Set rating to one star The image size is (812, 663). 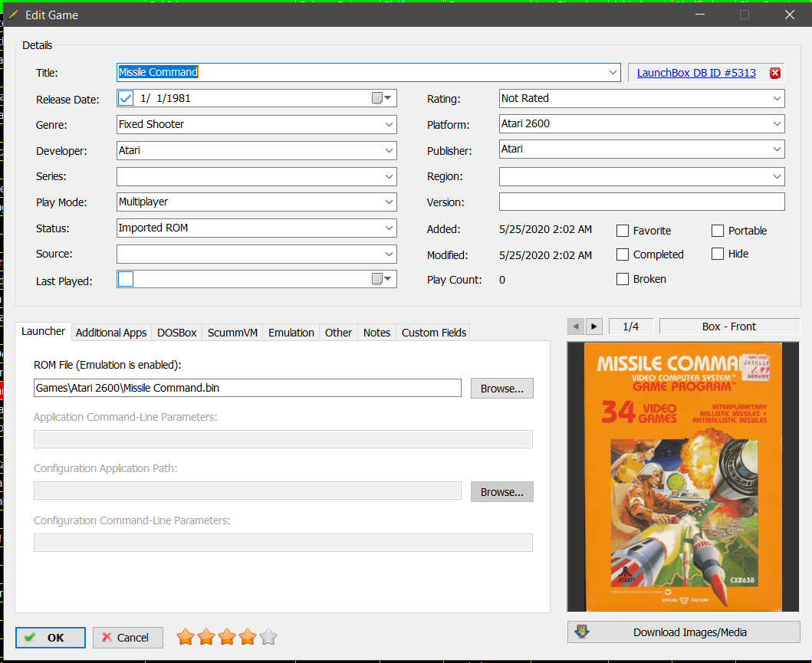(x=186, y=637)
